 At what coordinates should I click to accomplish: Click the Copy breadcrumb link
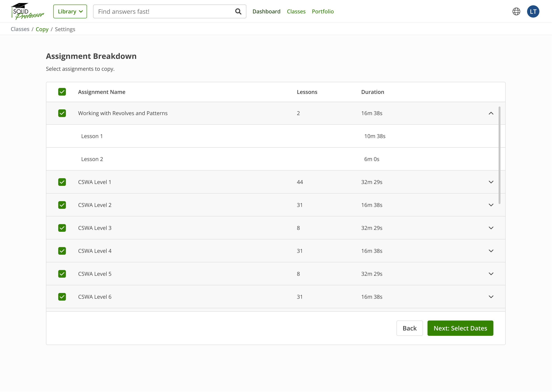[x=42, y=29]
